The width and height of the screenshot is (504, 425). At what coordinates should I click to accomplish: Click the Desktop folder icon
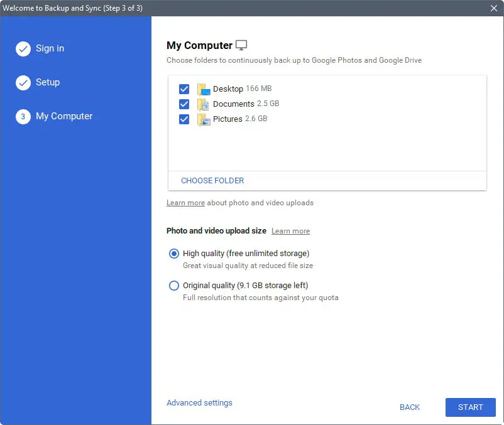[x=203, y=89]
